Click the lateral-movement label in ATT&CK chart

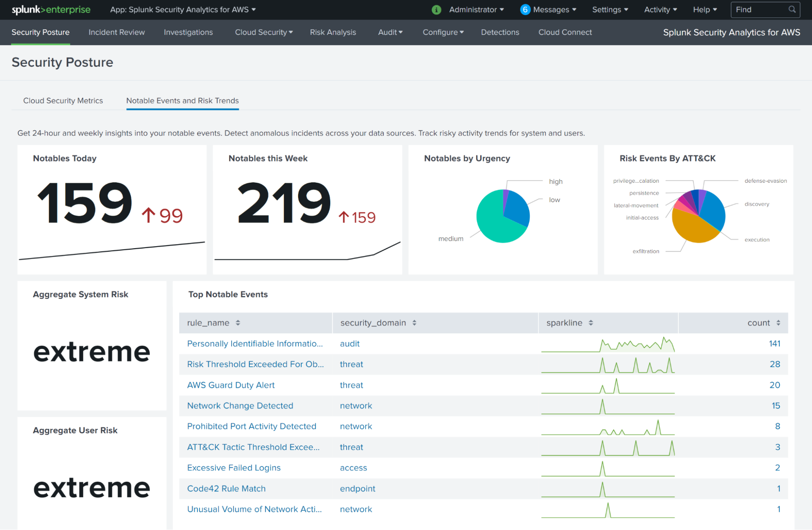click(636, 206)
